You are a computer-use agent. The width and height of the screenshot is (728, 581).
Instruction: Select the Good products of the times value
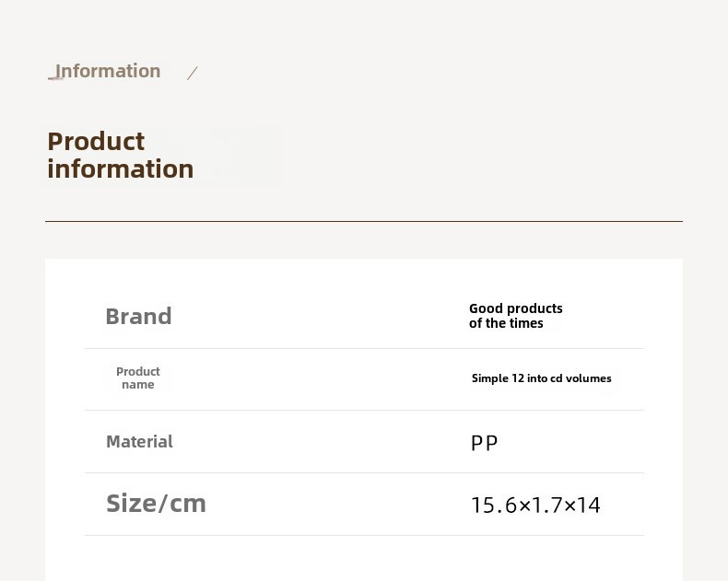click(x=515, y=316)
